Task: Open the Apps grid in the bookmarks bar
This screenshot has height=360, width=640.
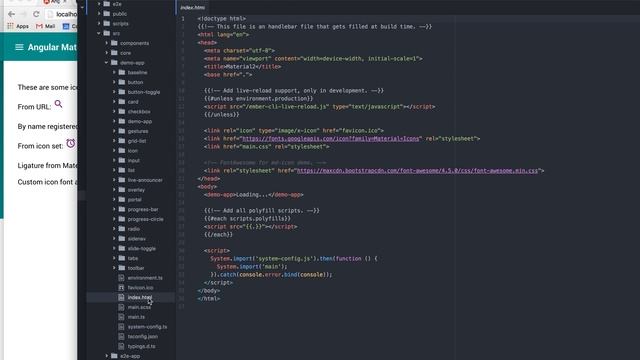Action: tap(18, 26)
